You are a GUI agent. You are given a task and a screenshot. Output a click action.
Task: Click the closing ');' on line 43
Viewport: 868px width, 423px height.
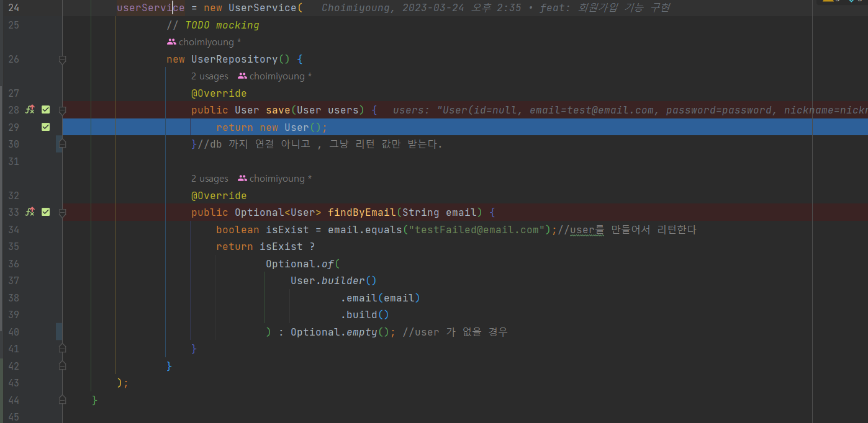click(123, 383)
